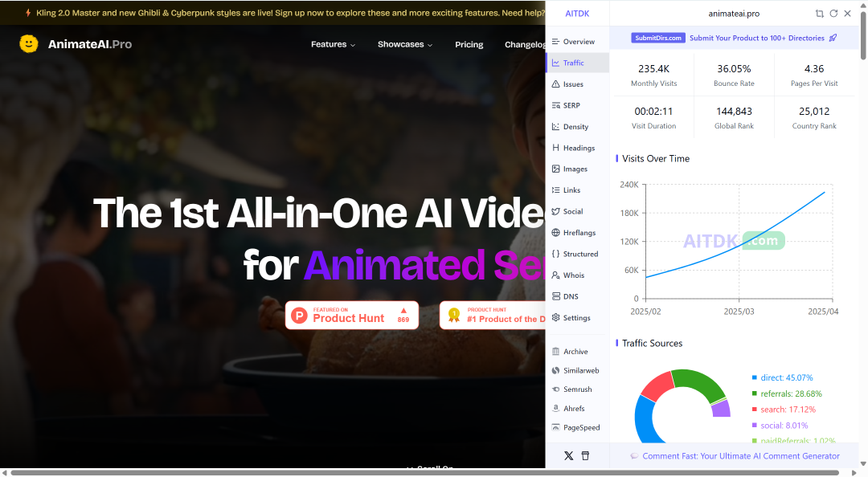
Task: Open the Submit Your Product to 100+ Directories link
Action: 757,38
